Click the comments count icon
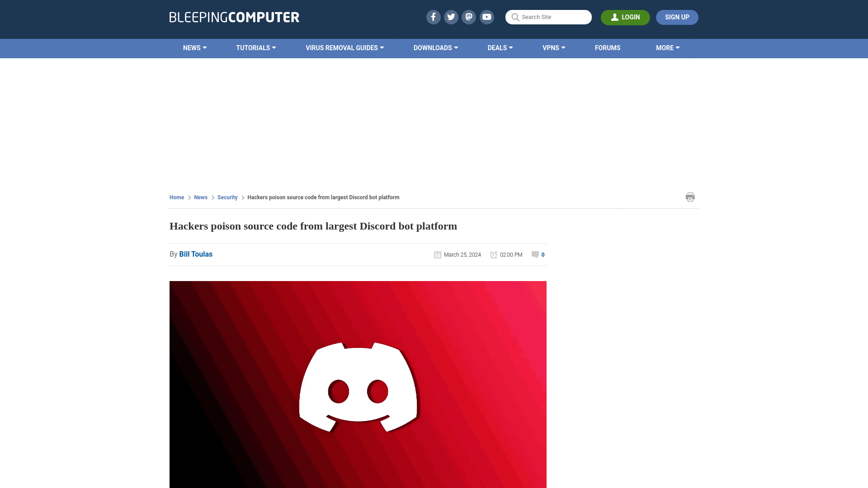 (535, 254)
